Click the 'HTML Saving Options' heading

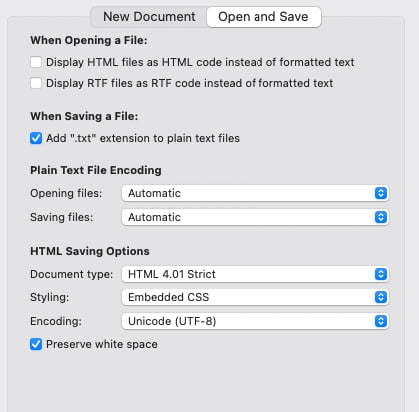tap(90, 251)
